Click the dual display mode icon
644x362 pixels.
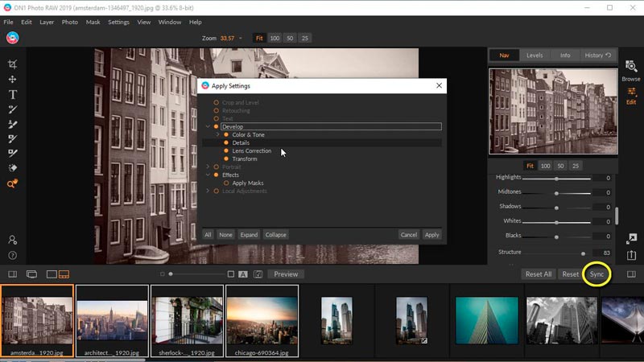point(31,274)
